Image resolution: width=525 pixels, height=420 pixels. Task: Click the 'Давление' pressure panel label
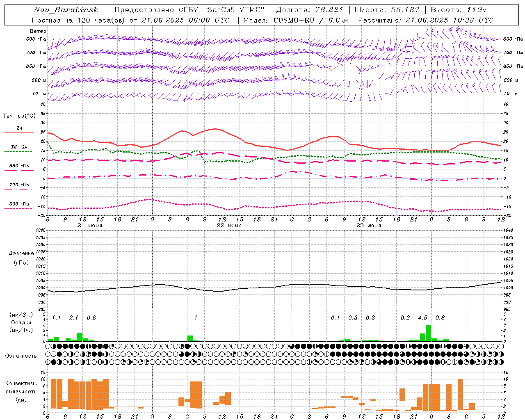click(x=21, y=253)
